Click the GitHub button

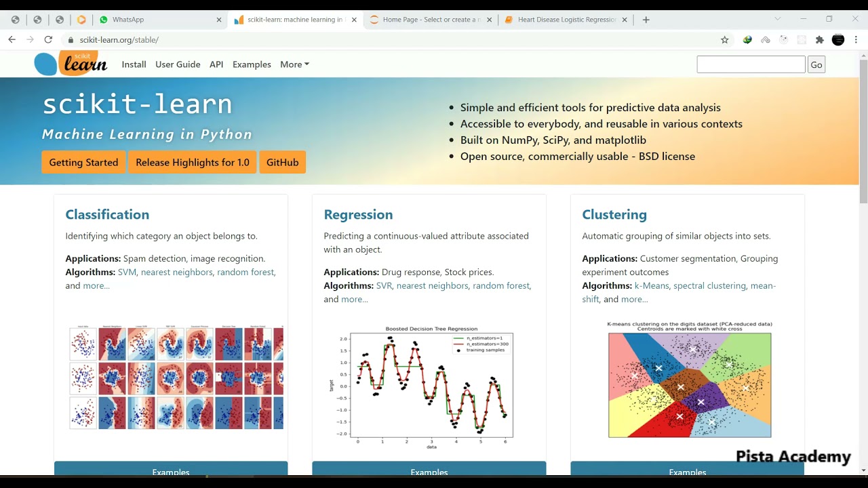283,162
